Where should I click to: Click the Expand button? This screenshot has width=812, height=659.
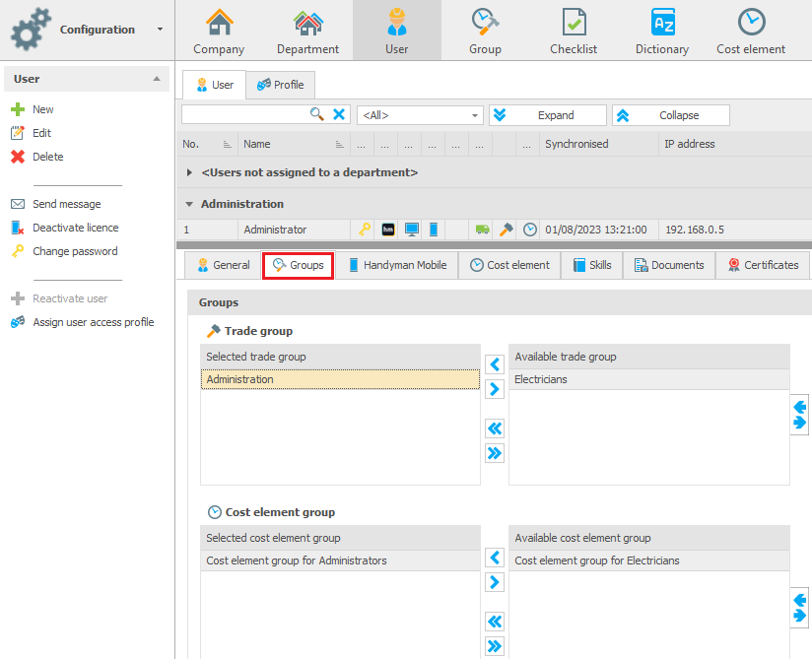(x=548, y=115)
